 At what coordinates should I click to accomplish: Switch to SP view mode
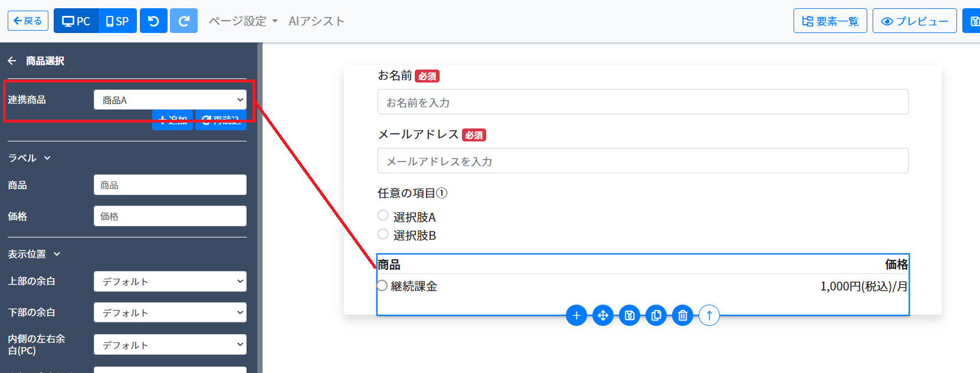pyautogui.click(x=117, y=21)
